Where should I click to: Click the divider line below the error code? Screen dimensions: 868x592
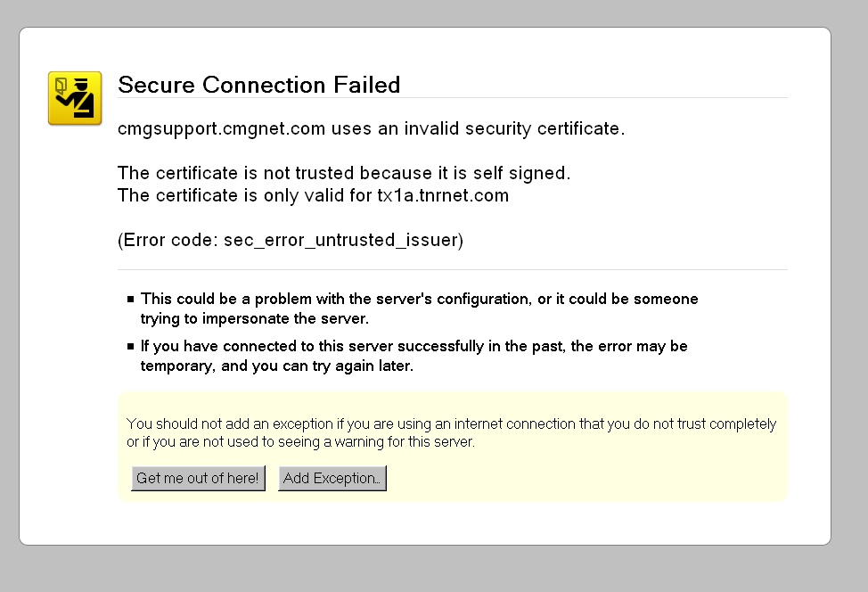click(x=453, y=269)
